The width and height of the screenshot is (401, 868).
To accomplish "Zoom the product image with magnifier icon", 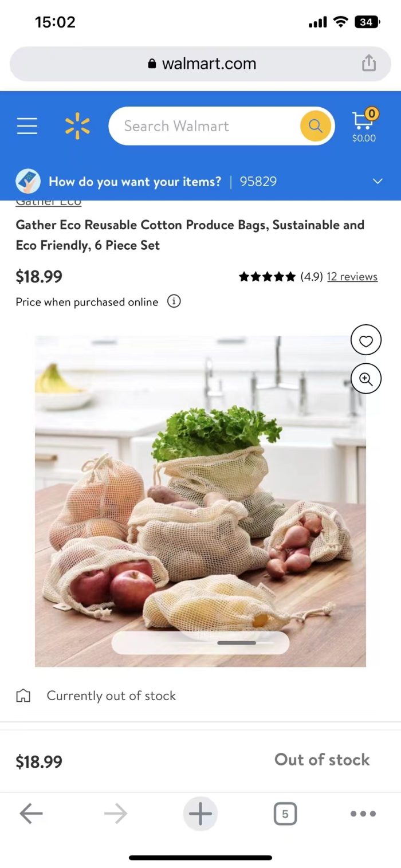I will (x=366, y=378).
